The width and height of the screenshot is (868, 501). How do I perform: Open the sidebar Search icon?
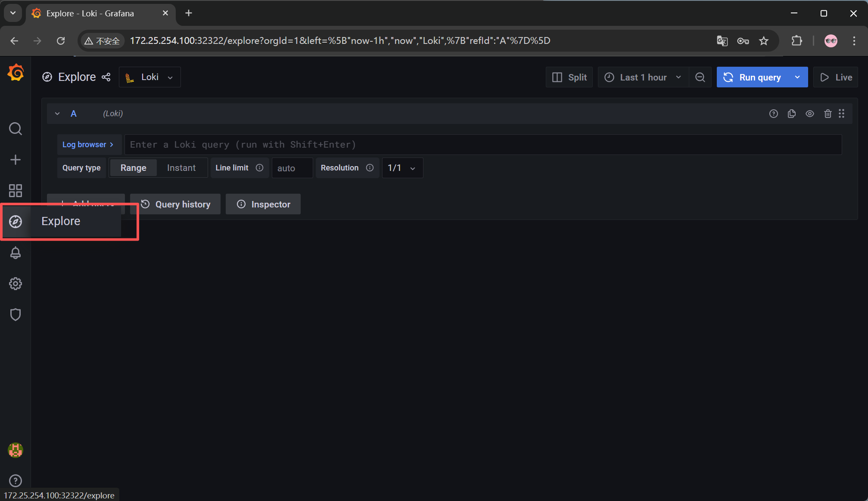[16, 129]
